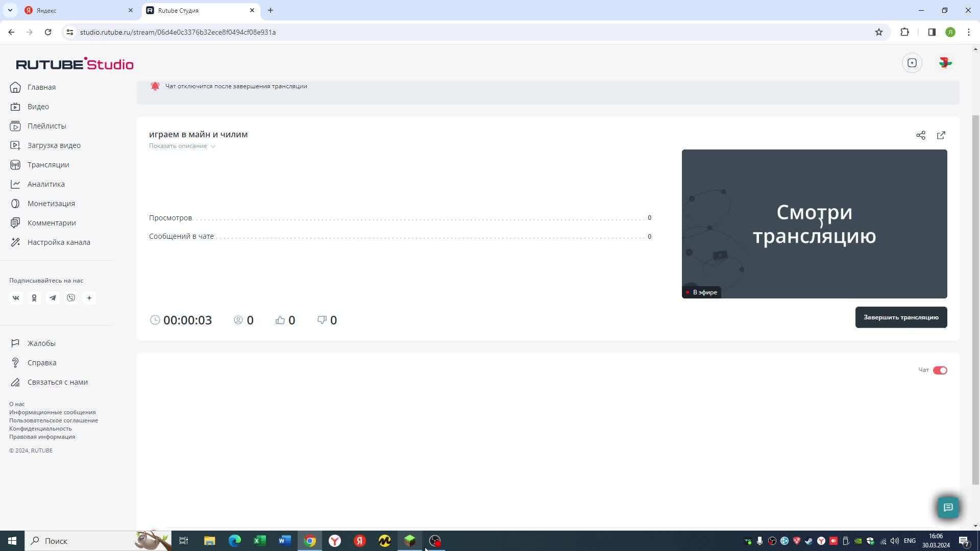Open Монетизация section
The height and width of the screenshot is (551, 980).
pos(51,204)
